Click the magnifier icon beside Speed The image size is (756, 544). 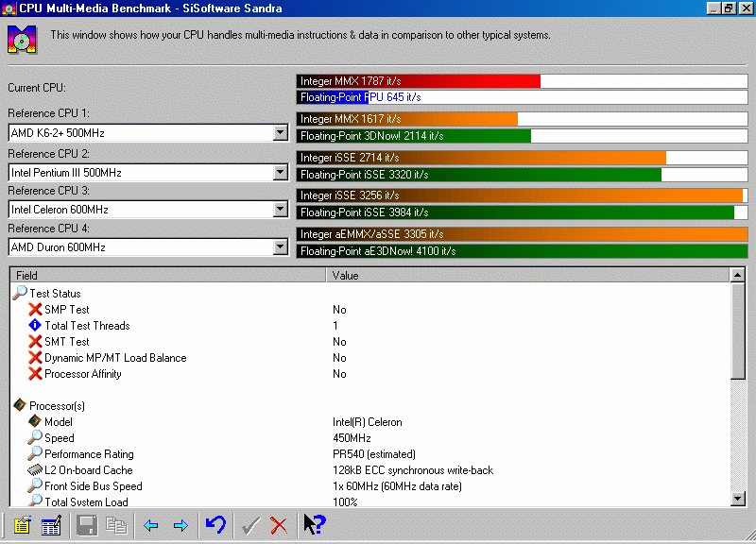click(x=35, y=437)
